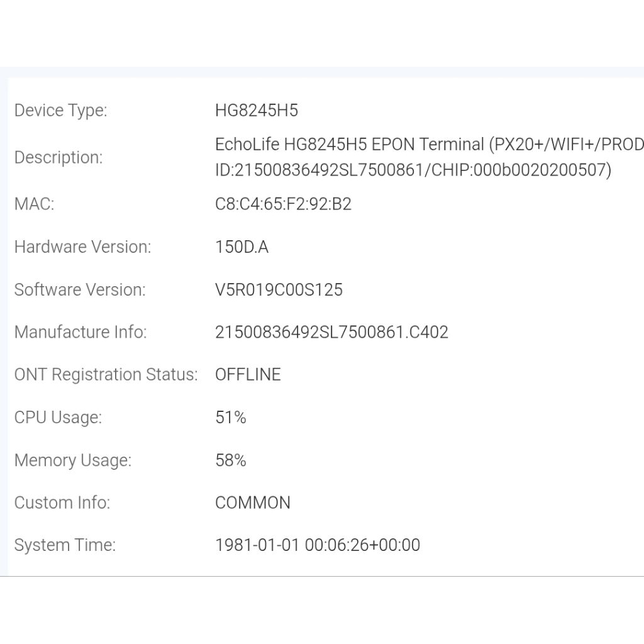Select the 1981-01-01 system time value
The width and height of the screenshot is (644, 644).
317,545
